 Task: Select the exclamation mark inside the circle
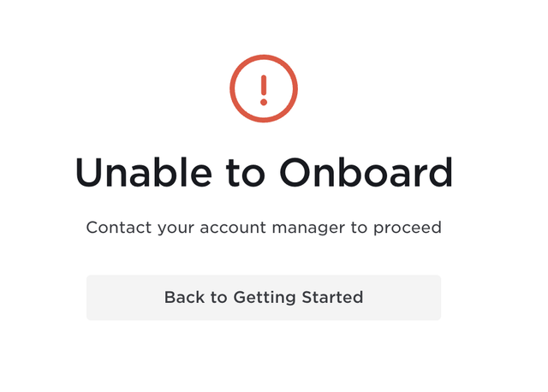point(264,90)
